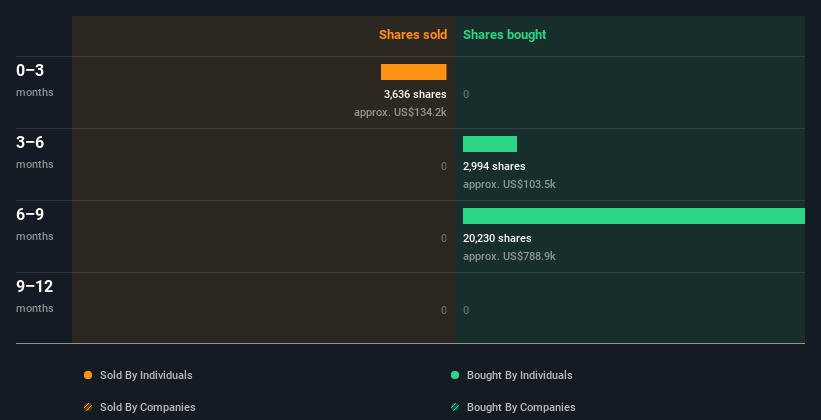Click the 2,994 shares value
This screenshot has width=821, height=420.
coord(494,167)
